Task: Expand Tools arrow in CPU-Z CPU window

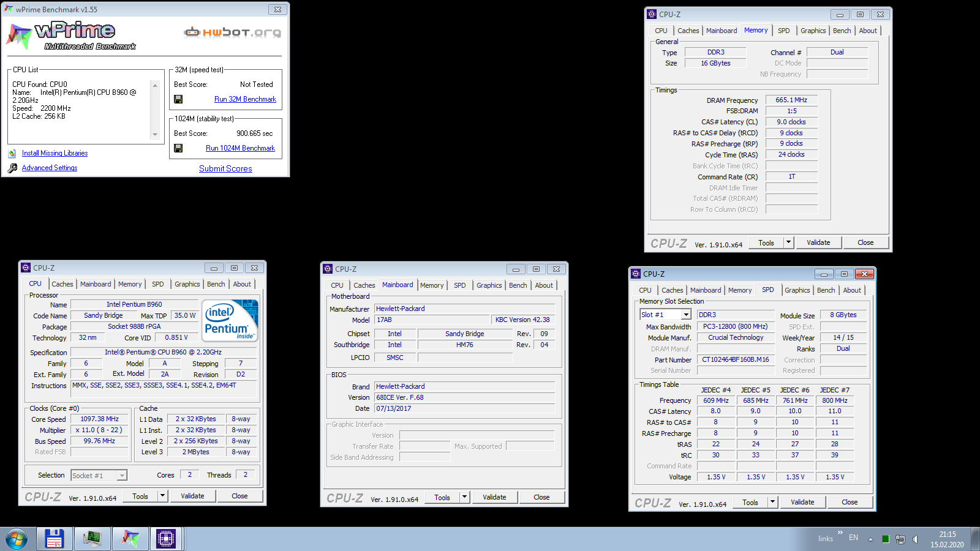Action: click(x=163, y=496)
